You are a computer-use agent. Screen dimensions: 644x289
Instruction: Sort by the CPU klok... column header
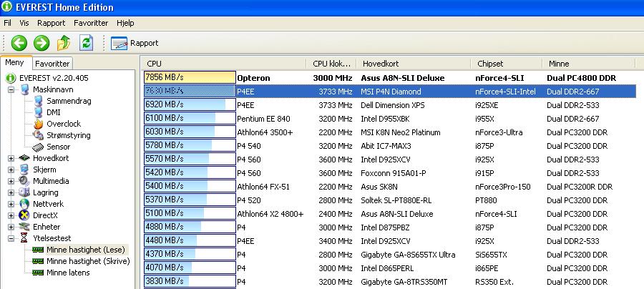(x=331, y=64)
